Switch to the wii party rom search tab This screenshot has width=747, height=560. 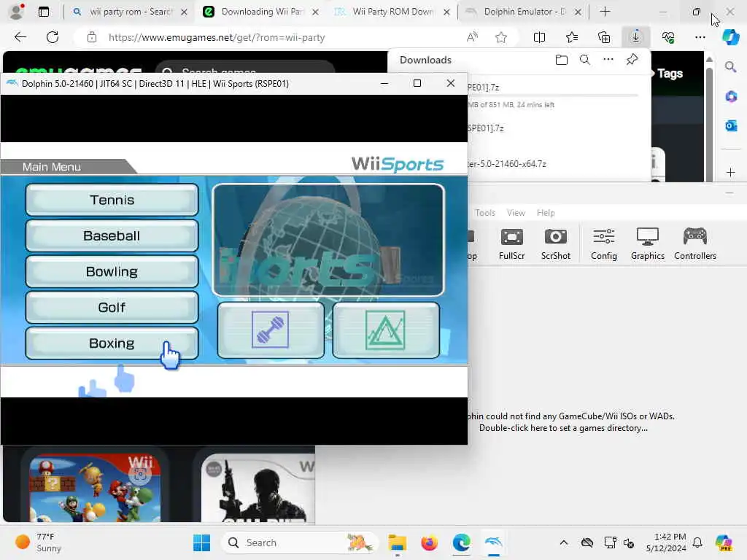pyautogui.click(x=130, y=12)
